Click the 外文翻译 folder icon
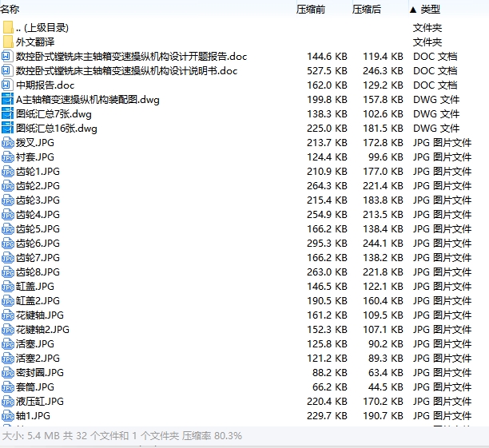 (x=8, y=42)
